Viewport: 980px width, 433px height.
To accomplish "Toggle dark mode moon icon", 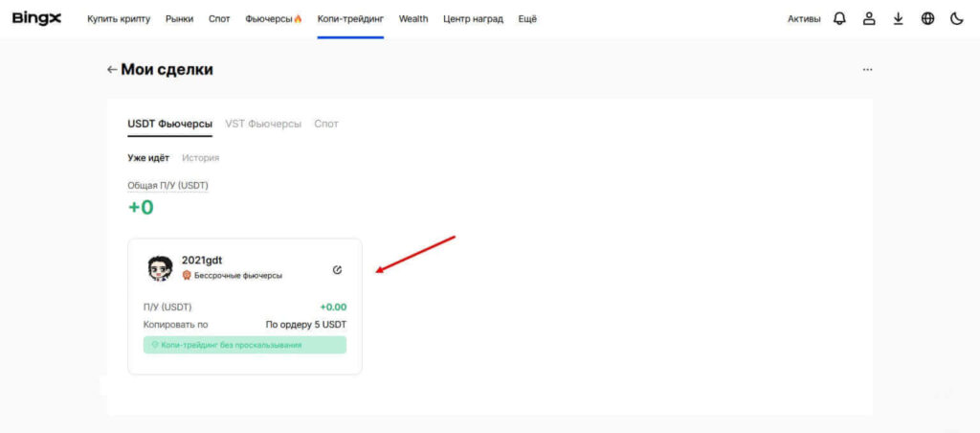I will [x=956, y=18].
